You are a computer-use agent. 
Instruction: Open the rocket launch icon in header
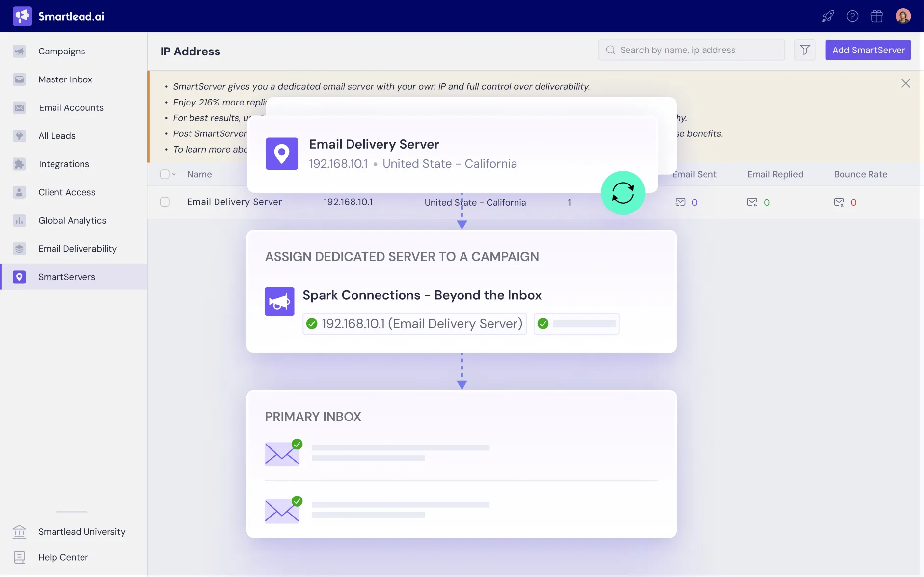click(x=828, y=16)
